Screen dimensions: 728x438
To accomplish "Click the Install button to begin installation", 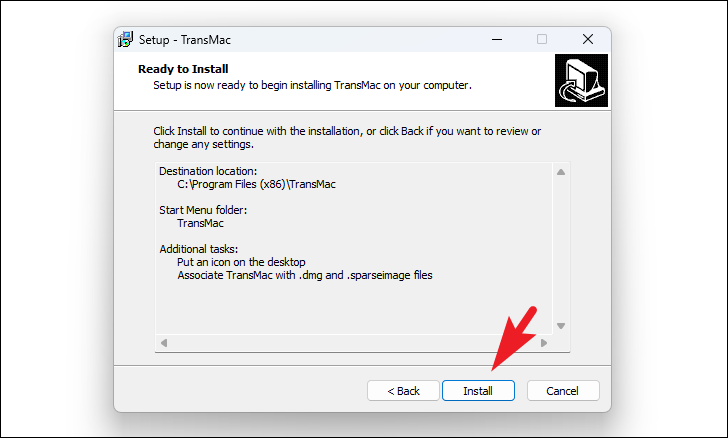I will (x=478, y=391).
